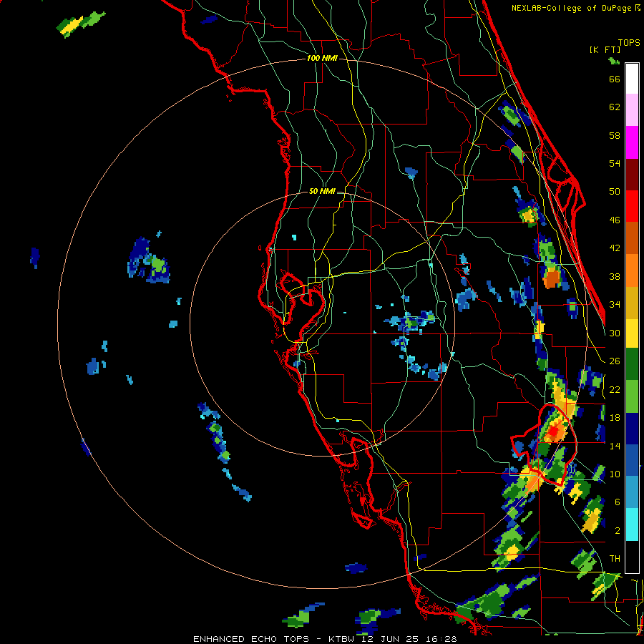Viewport: 644px width, 644px height.
Task: Click the white swatch on the tops scale
Action: 632,79
